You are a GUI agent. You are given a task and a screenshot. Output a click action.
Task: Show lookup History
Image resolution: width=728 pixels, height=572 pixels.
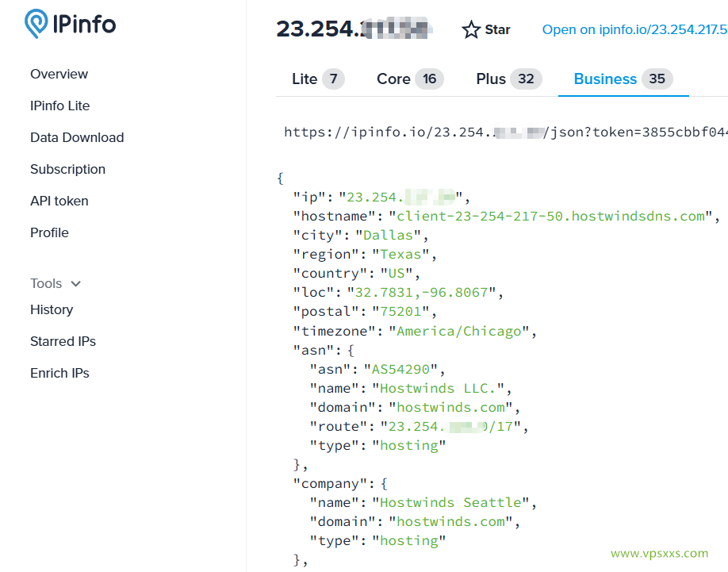[52, 310]
